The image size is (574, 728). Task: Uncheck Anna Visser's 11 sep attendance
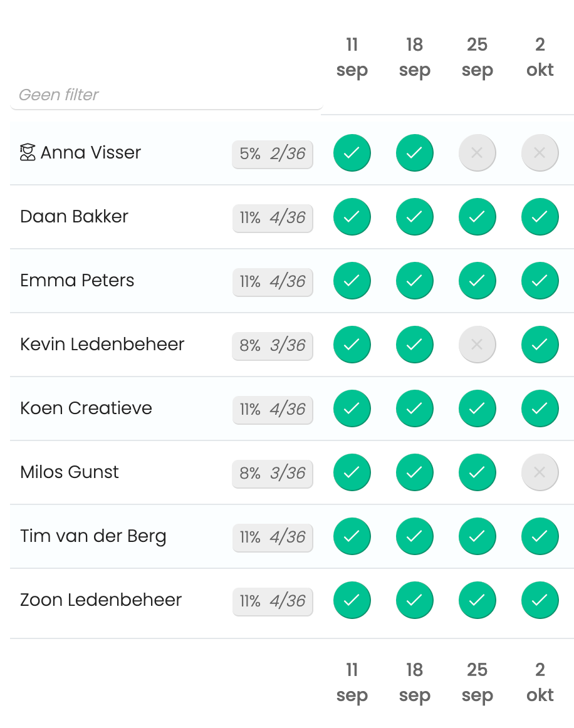352,153
